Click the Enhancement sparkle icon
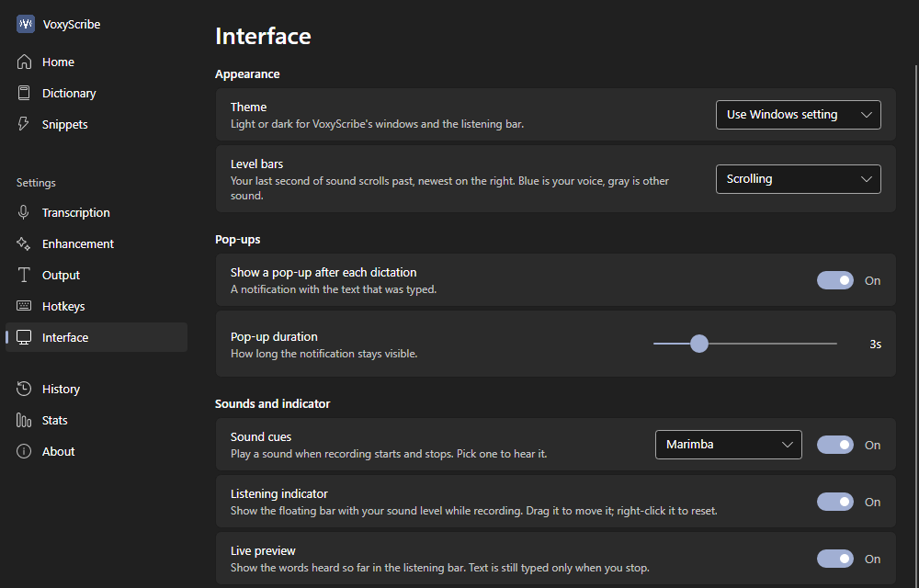 click(x=24, y=243)
